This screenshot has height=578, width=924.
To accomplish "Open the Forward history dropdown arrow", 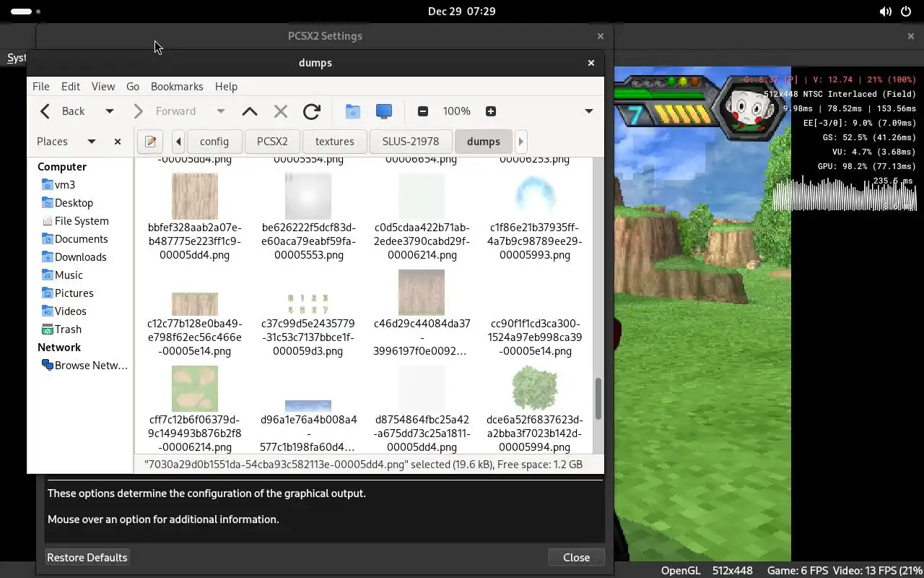I will [x=221, y=111].
